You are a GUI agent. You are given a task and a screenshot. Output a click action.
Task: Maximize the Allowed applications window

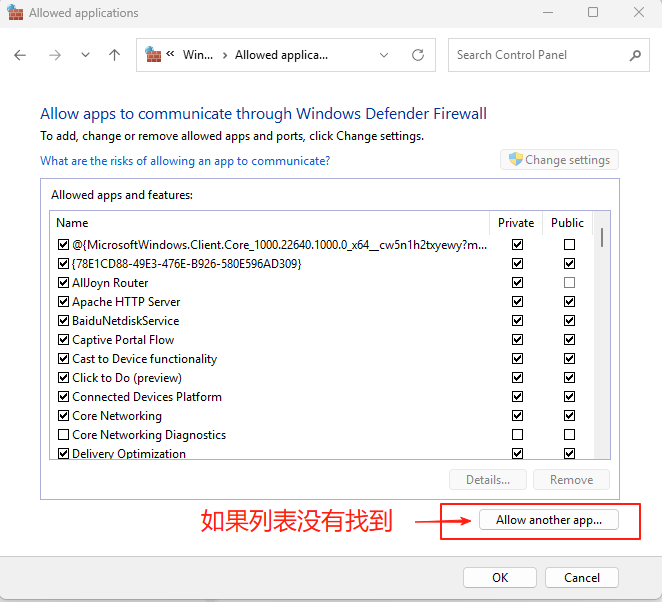(593, 13)
